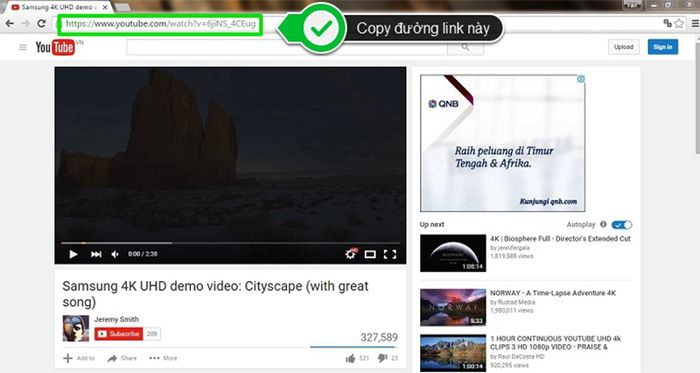Image resolution: width=700 pixels, height=373 pixels.
Task: Click the YouTube search box
Action: coord(287,47)
